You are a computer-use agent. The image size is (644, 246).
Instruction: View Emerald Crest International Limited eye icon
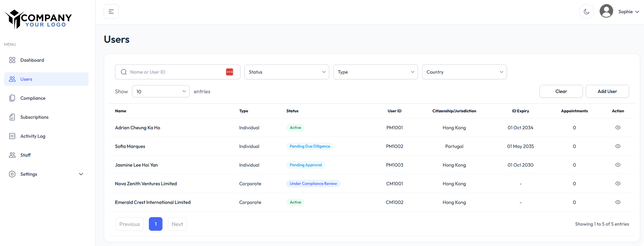pos(618,202)
